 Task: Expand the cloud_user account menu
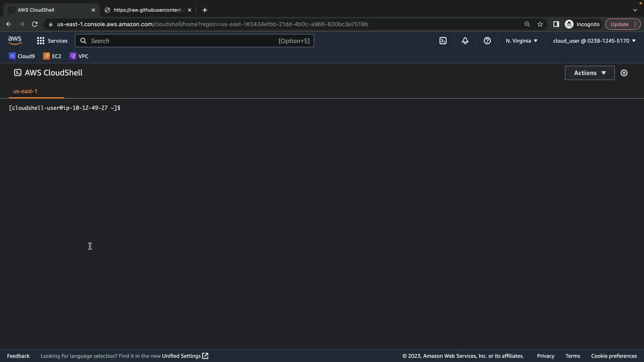[x=594, y=41]
